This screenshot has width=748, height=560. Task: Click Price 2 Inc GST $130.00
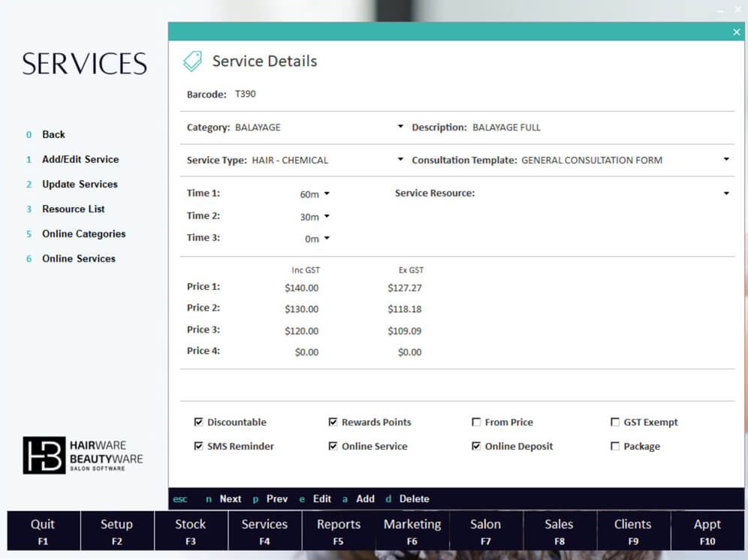pyautogui.click(x=301, y=309)
